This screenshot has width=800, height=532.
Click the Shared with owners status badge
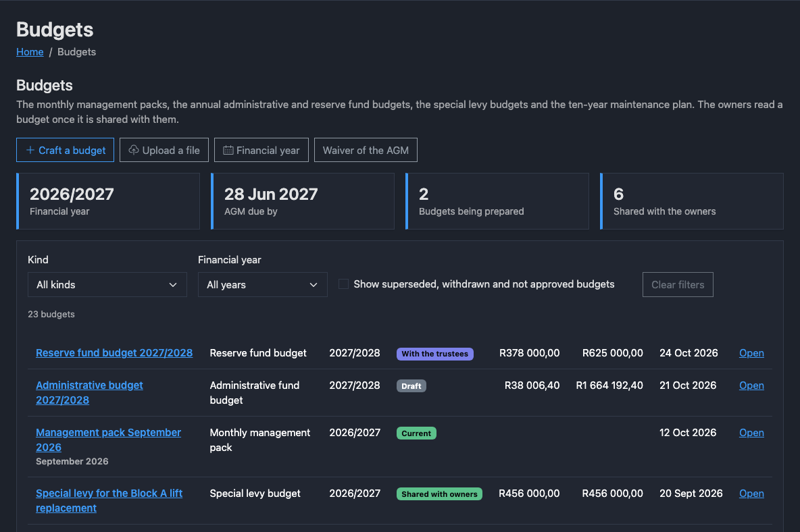[439, 494]
